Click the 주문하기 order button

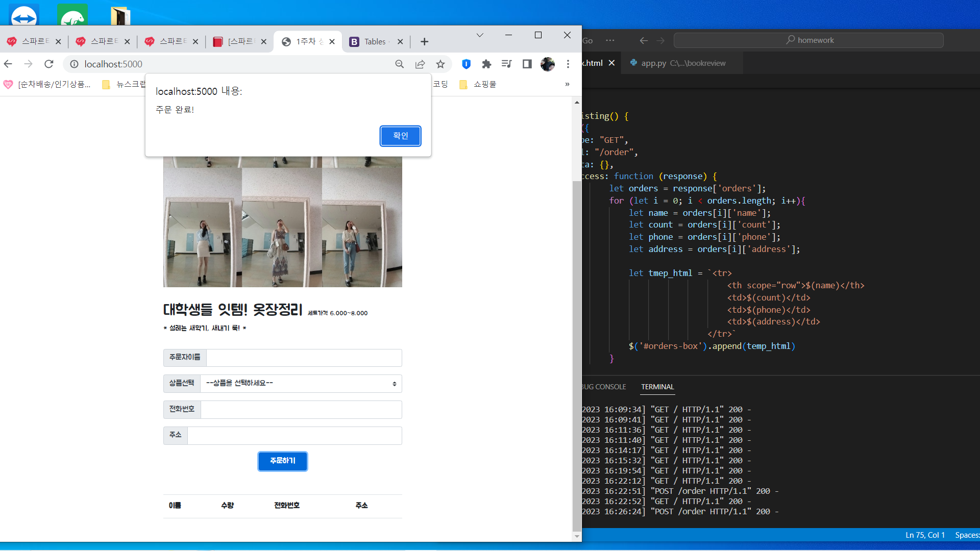[x=282, y=461]
